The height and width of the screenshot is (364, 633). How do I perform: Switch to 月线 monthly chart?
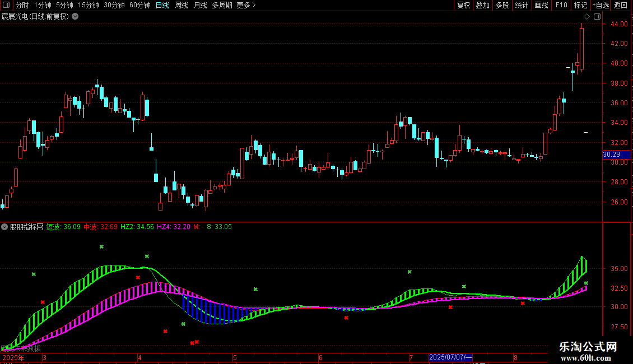coord(200,5)
